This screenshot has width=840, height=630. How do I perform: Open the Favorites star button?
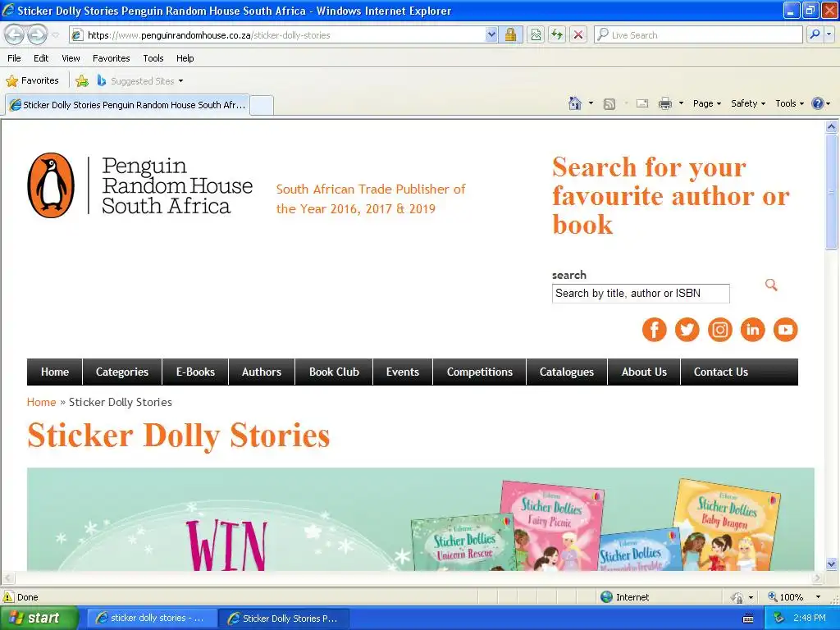point(32,81)
